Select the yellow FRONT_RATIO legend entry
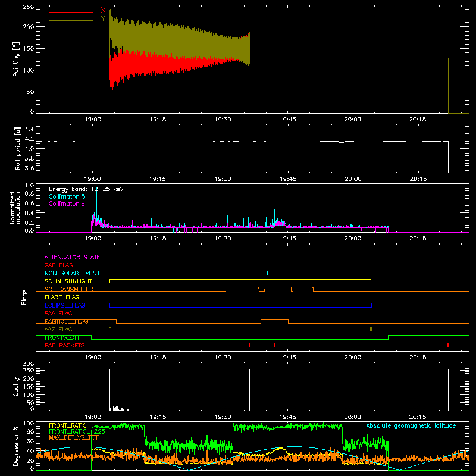 tap(68, 425)
